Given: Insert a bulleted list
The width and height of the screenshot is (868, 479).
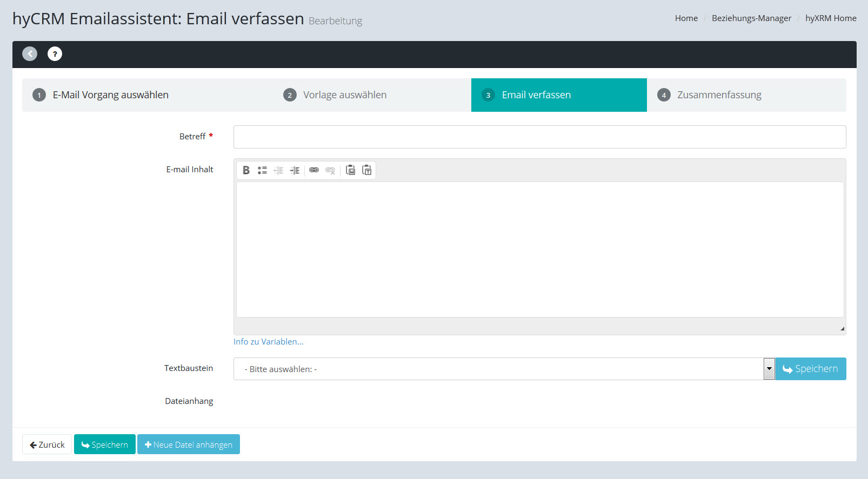Looking at the screenshot, I should [262, 170].
